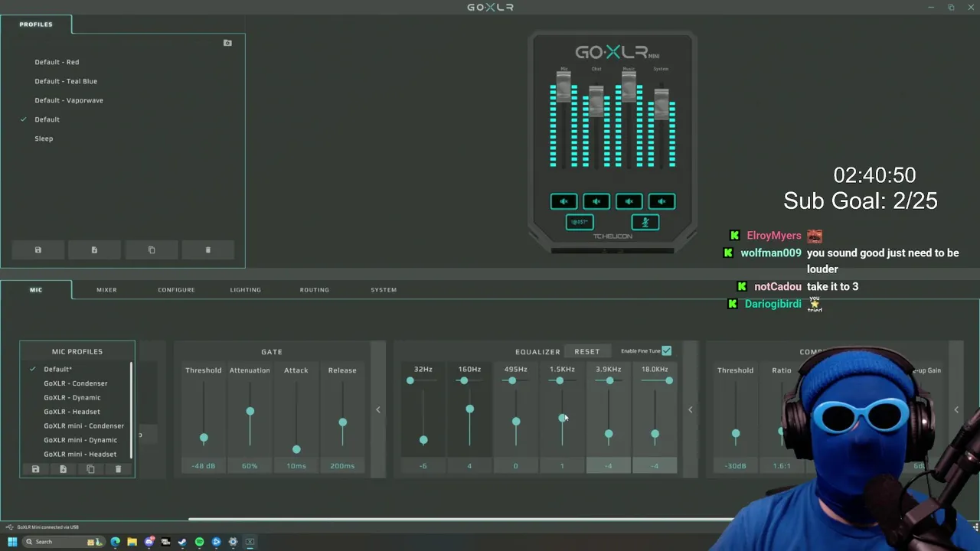Click the bleep (!@#$?*) button on device
This screenshot has height=551, width=980.
pos(580,222)
